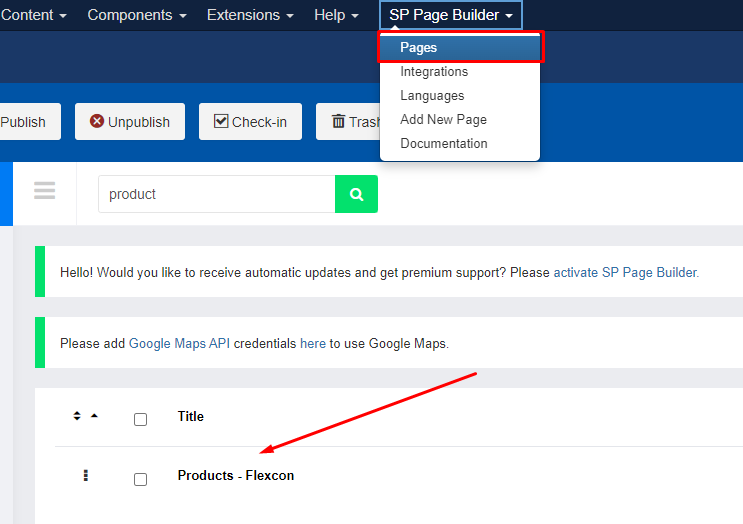Click the Unpublish button

click(130, 122)
